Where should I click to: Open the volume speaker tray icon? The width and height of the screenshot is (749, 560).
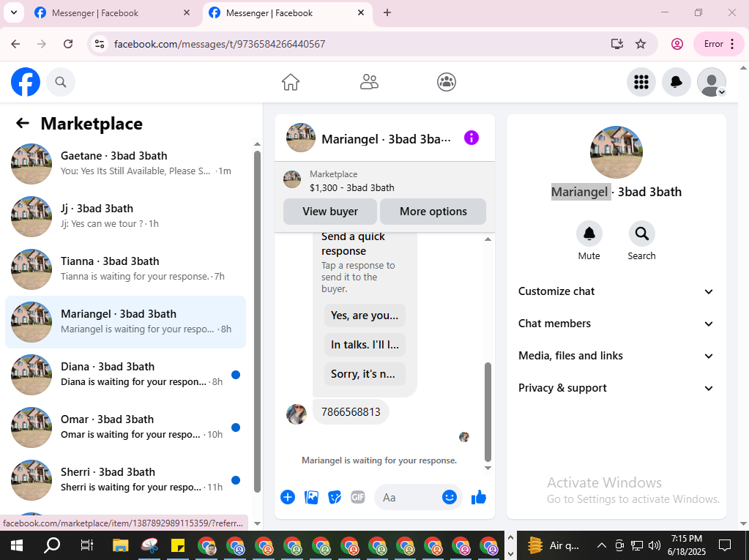(x=655, y=545)
